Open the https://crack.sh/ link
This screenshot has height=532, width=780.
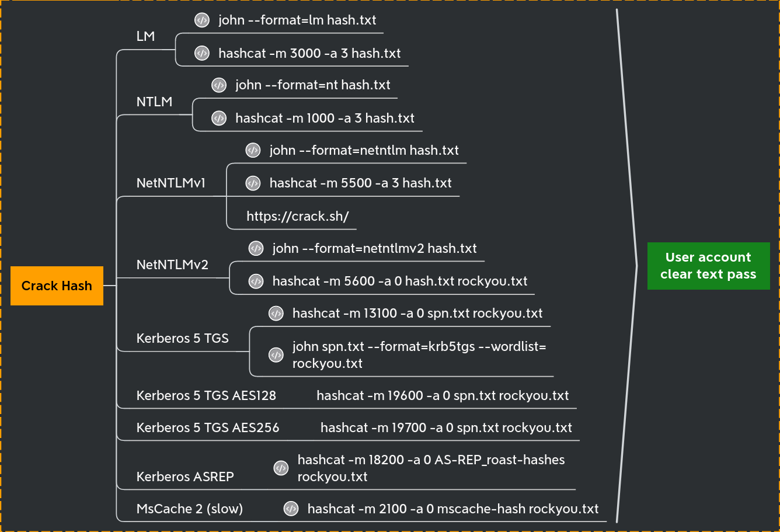coord(297,216)
